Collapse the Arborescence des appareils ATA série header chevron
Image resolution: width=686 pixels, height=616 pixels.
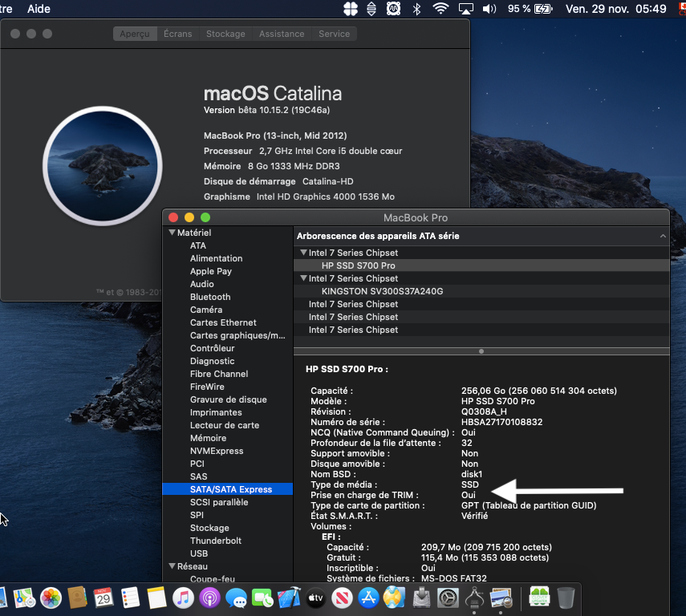pyautogui.click(x=663, y=236)
